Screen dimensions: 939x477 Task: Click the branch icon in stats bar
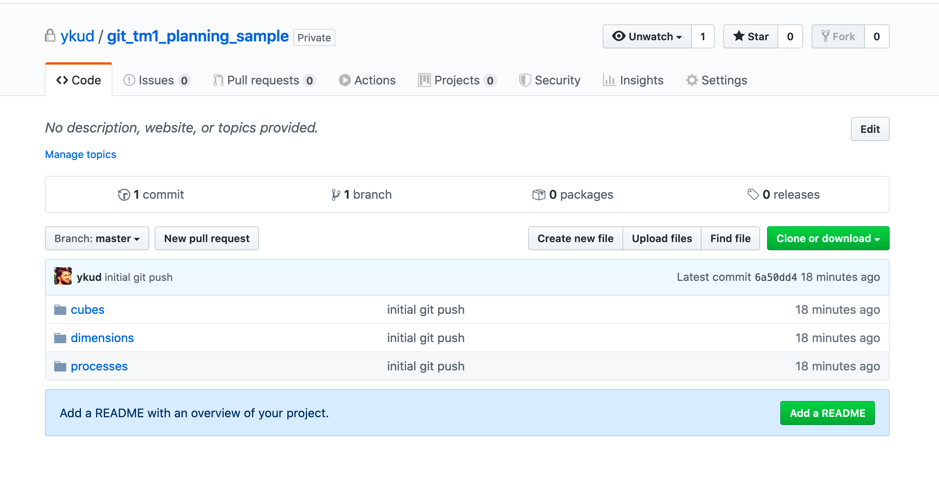335,195
